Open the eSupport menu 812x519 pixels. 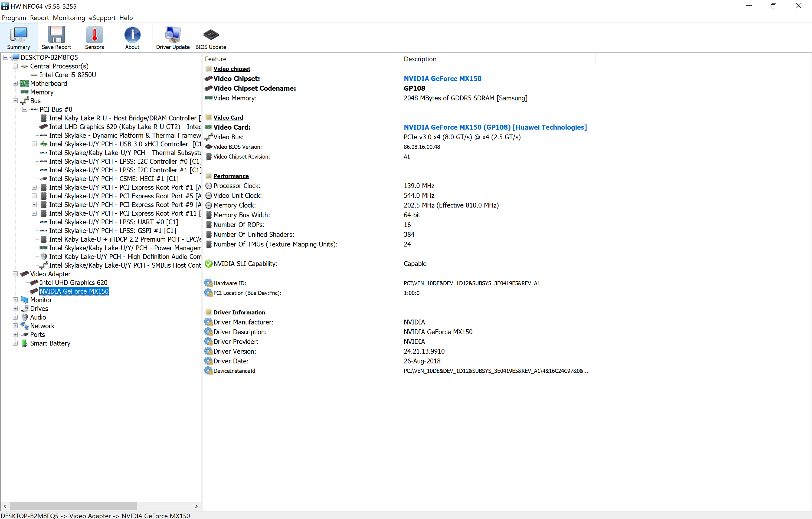coord(102,18)
